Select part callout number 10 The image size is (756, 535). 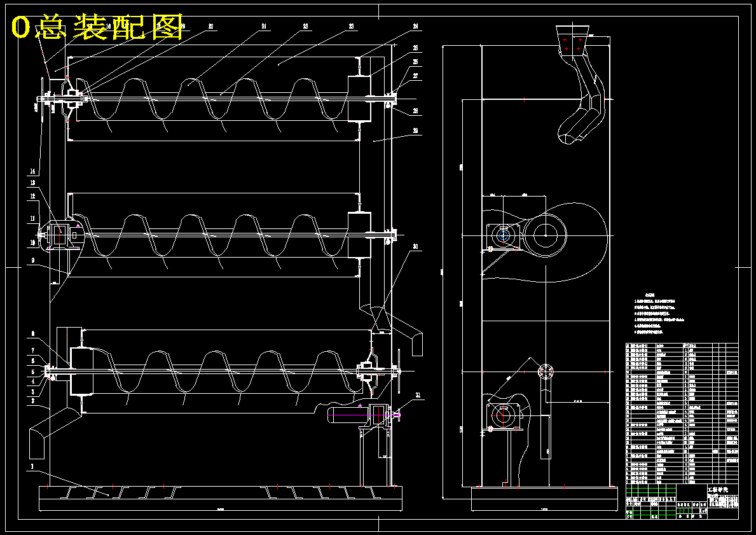[33, 243]
